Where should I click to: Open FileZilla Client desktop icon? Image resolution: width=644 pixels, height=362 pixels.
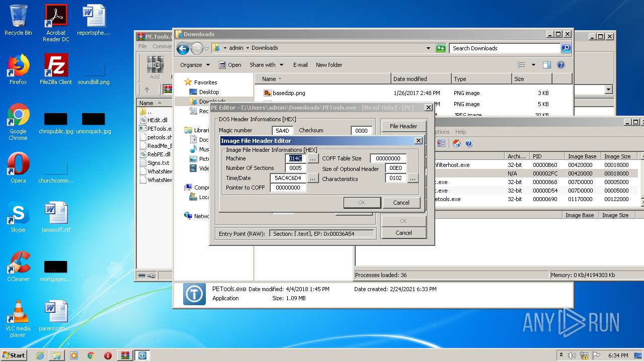pos(56,69)
